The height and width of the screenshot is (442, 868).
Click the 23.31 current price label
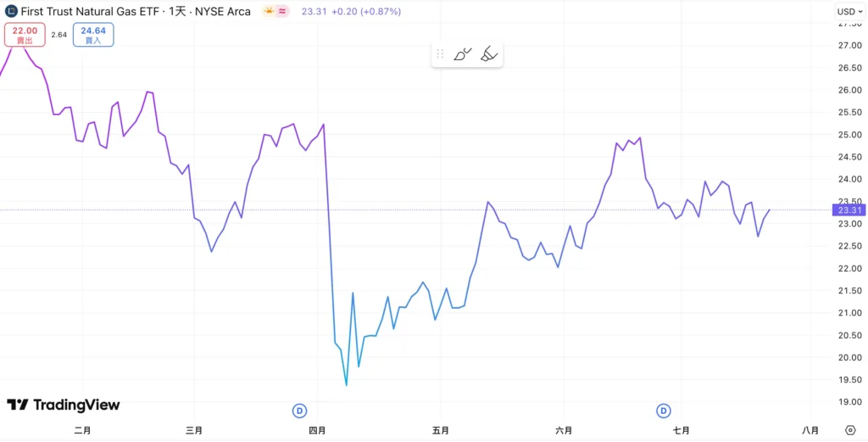tap(848, 210)
